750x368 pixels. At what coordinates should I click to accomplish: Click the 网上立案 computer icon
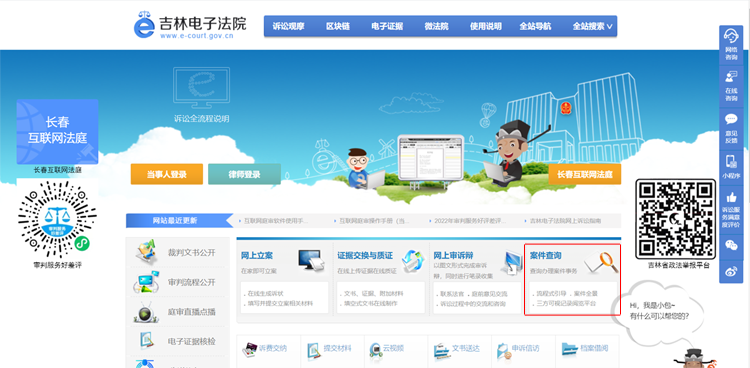click(x=312, y=260)
